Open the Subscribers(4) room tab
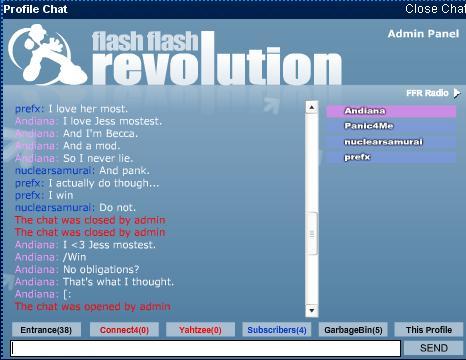 [x=277, y=330]
